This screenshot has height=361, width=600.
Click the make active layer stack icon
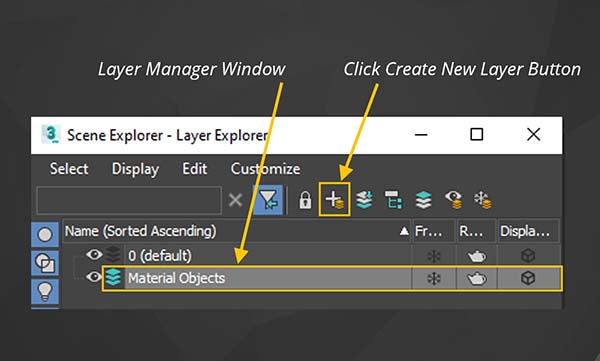click(423, 200)
